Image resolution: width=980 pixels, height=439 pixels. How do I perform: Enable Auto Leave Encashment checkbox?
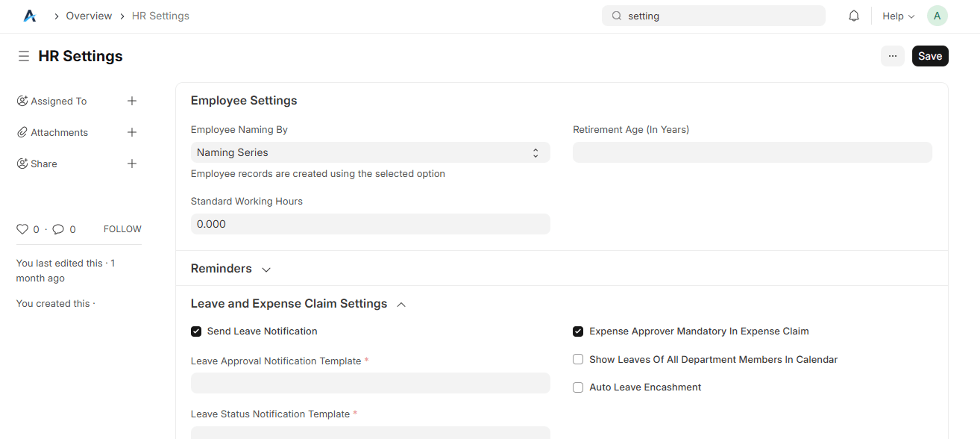point(578,387)
